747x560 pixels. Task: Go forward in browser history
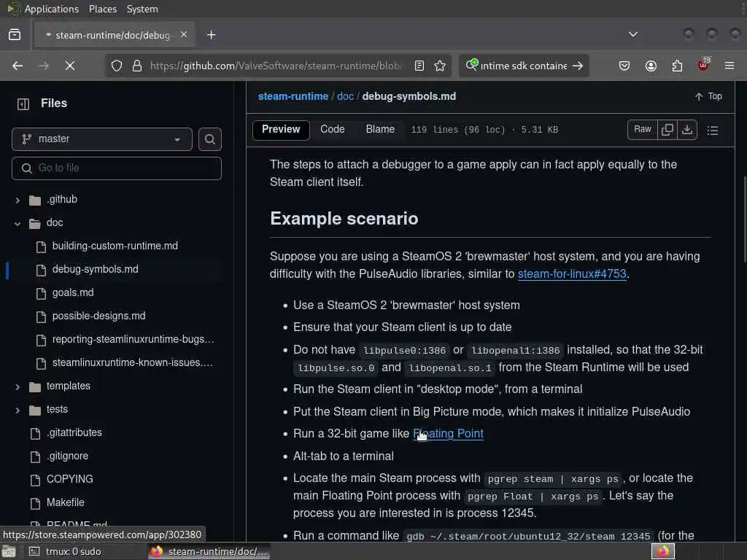(44, 66)
